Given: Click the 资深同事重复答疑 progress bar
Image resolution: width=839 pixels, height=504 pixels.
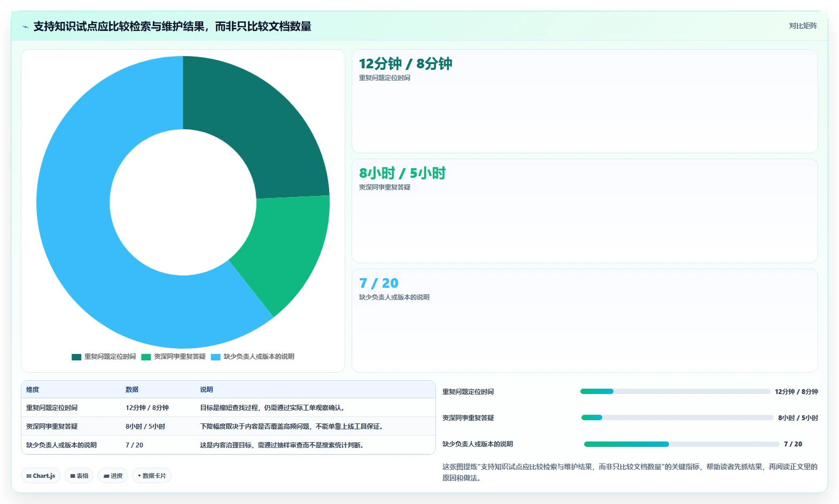Looking at the screenshot, I should click(678, 418).
